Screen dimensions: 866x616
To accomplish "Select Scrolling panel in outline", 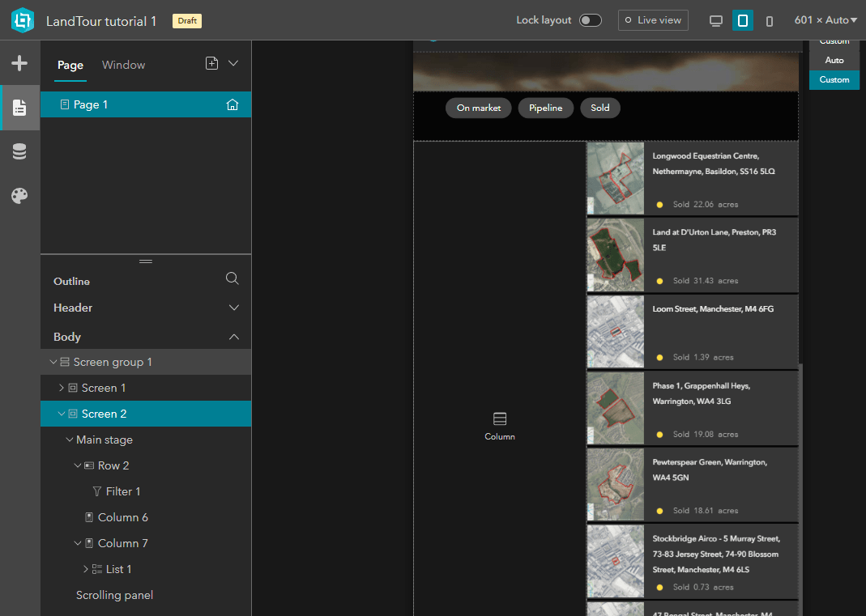I will [x=146, y=595].
